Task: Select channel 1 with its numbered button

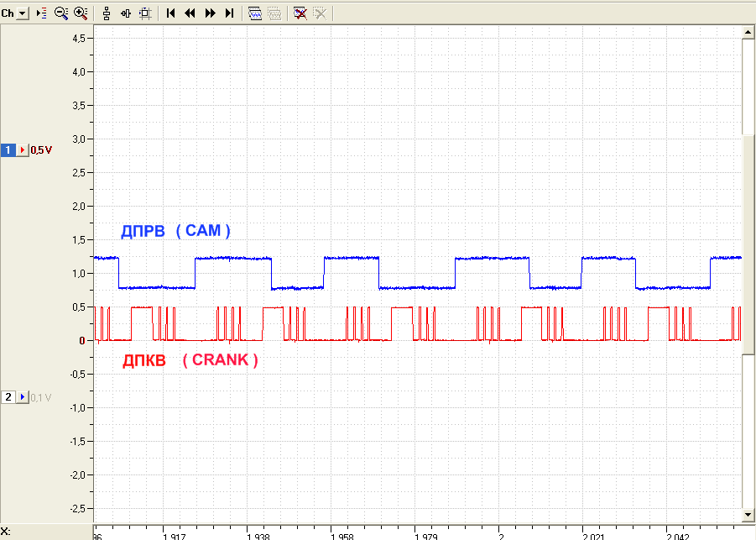Action: coord(8,150)
